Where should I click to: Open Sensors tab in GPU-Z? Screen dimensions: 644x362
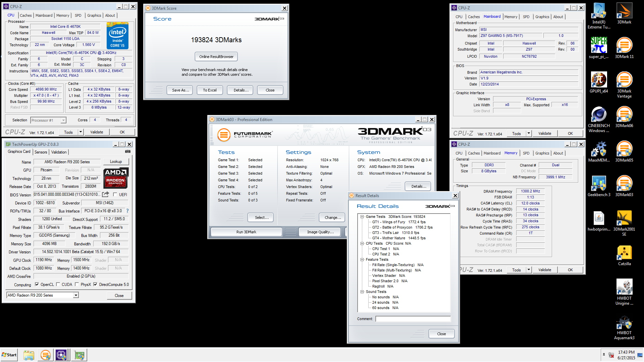point(41,152)
